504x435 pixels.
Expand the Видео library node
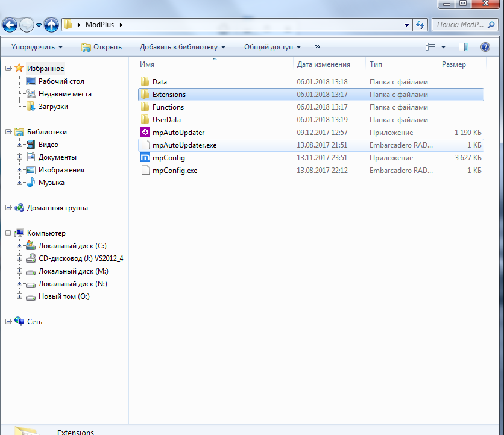(x=20, y=144)
